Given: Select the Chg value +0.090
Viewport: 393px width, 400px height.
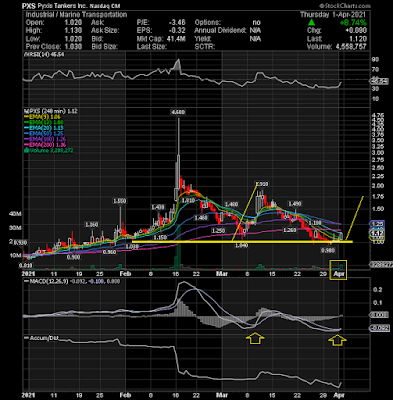Looking at the screenshot, I should point(355,31).
